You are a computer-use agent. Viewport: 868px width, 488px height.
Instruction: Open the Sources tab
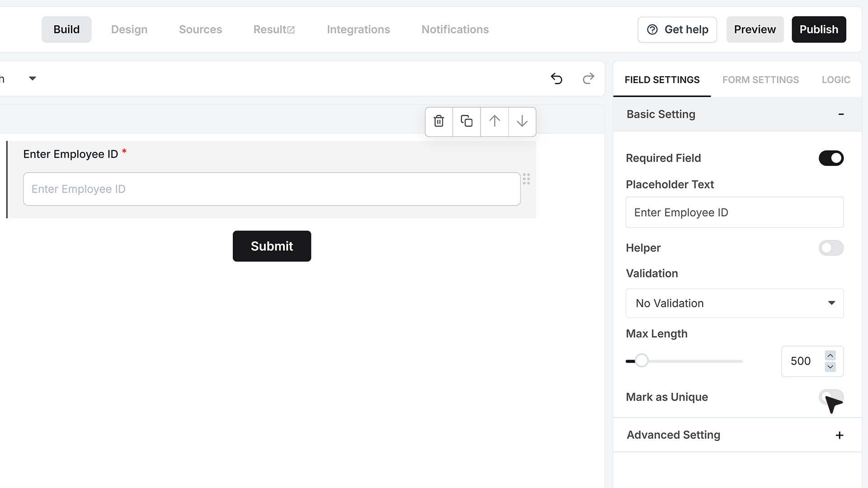point(200,29)
